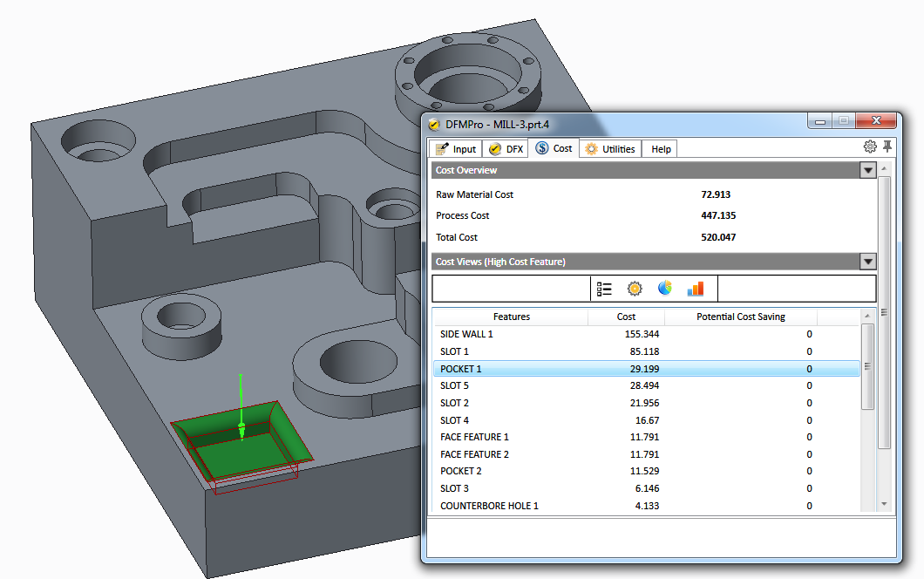This screenshot has height=579, width=924.
Task: Minimize the DFMPro window
Action: click(x=819, y=121)
